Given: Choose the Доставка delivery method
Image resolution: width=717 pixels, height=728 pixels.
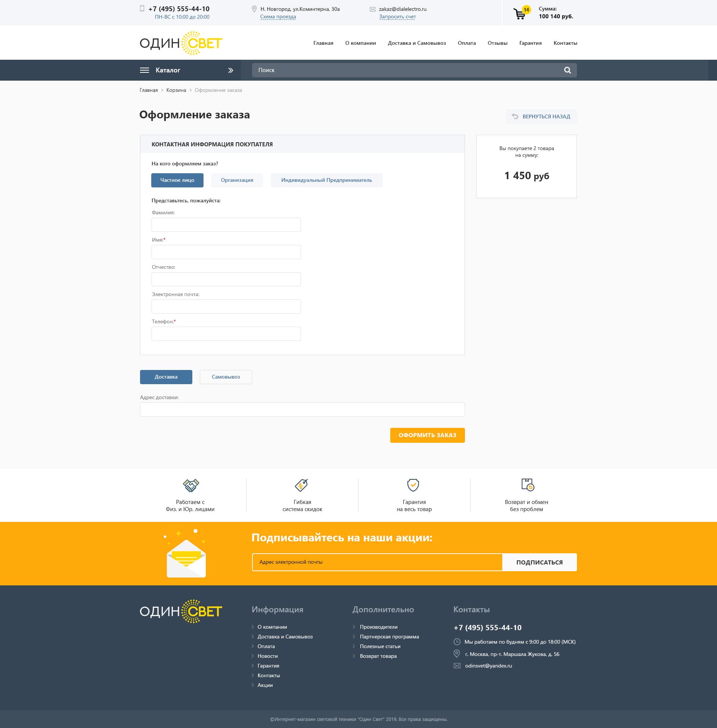Looking at the screenshot, I should [166, 377].
